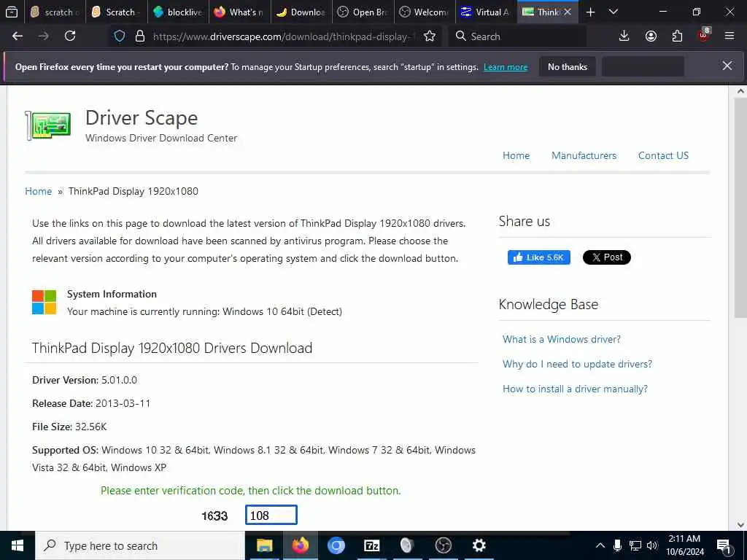Click the verification code input field
The height and width of the screenshot is (560, 747).
pos(271,516)
